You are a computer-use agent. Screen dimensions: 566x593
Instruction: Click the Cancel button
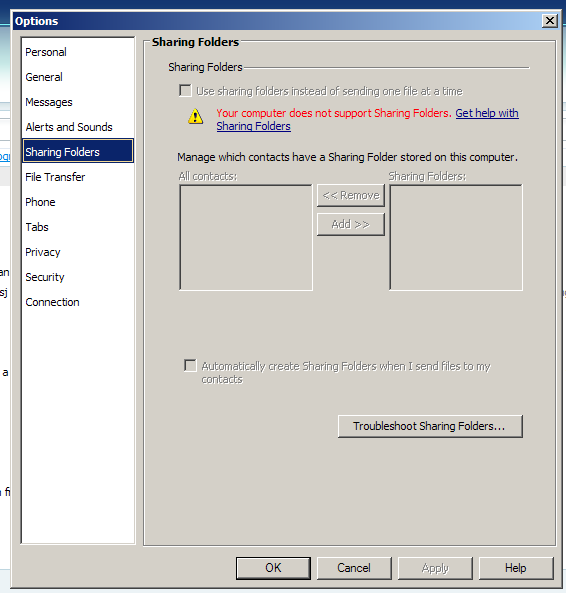354,568
